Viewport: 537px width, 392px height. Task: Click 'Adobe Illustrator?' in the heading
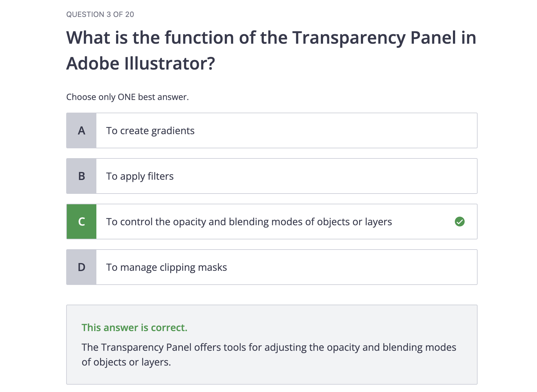pos(140,63)
